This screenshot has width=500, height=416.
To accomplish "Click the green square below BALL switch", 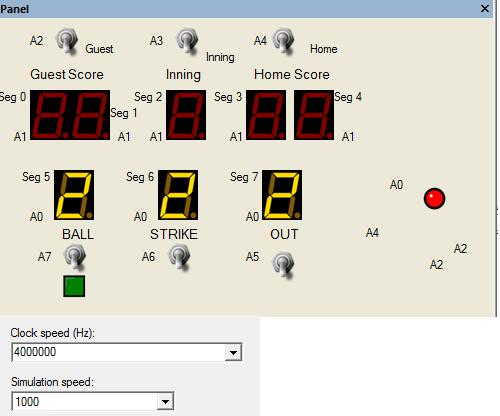I will [x=74, y=286].
